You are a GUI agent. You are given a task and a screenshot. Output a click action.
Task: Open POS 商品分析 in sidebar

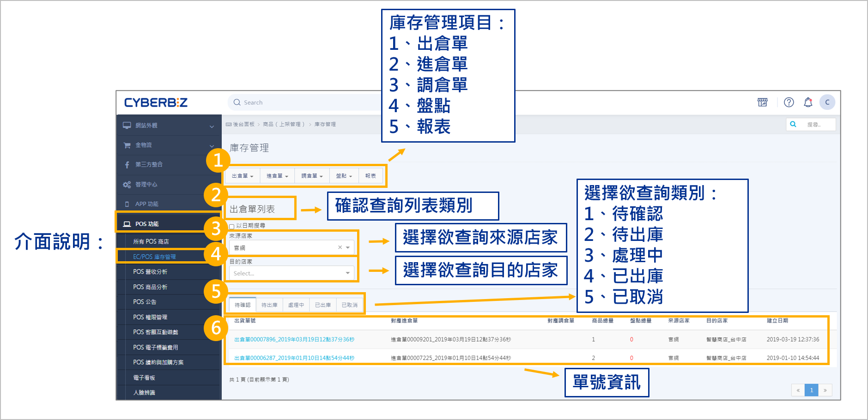[x=150, y=287]
